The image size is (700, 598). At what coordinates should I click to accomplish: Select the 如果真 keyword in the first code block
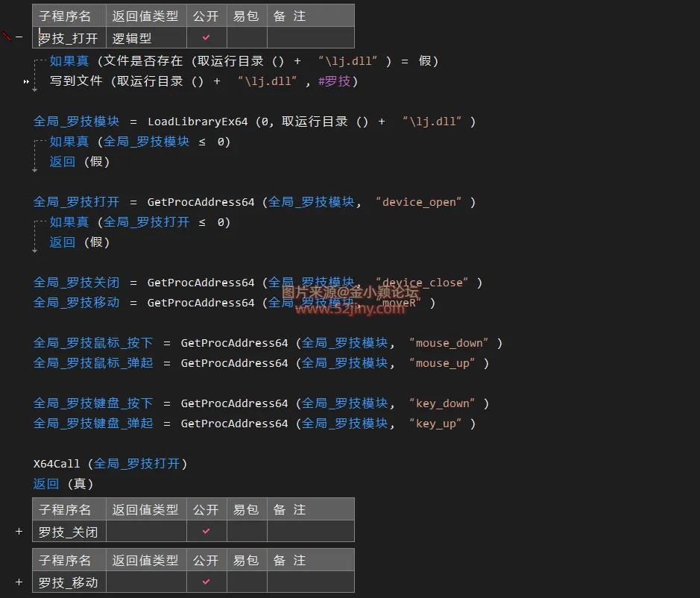click(x=69, y=62)
